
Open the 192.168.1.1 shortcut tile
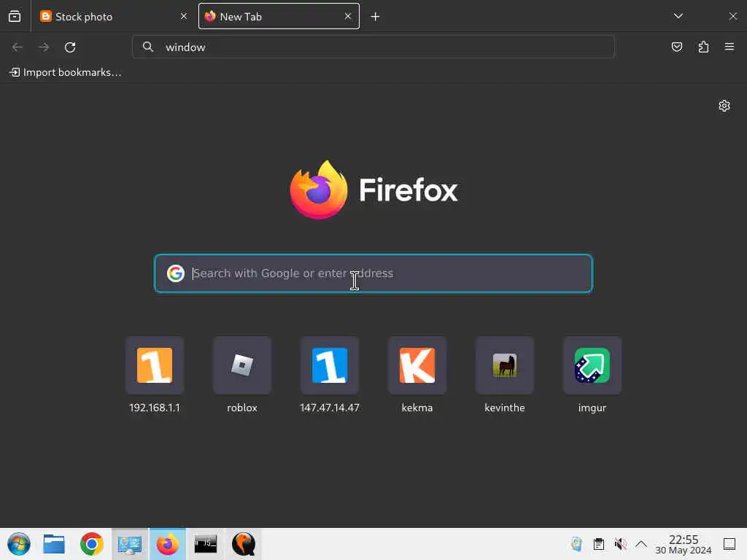pyautogui.click(x=155, y=365)
